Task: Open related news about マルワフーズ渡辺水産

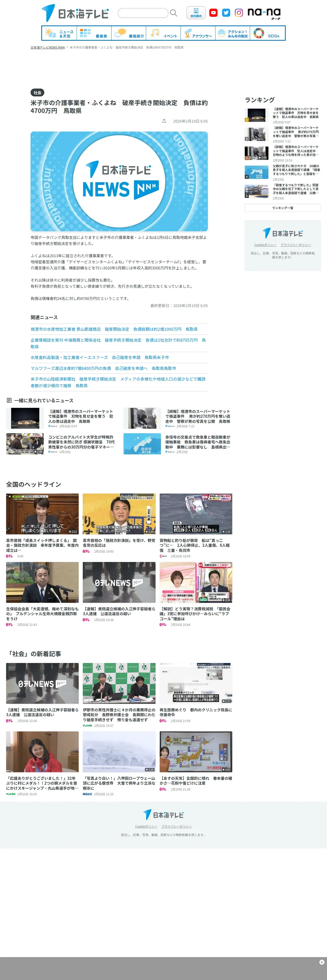Action: coord(103,368)
